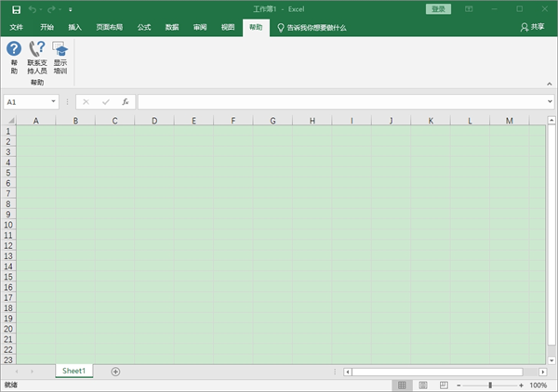Screen dimensions: 558x392
Task: Click the Help (帮助) question mark icon
Action: pos(14,48)
